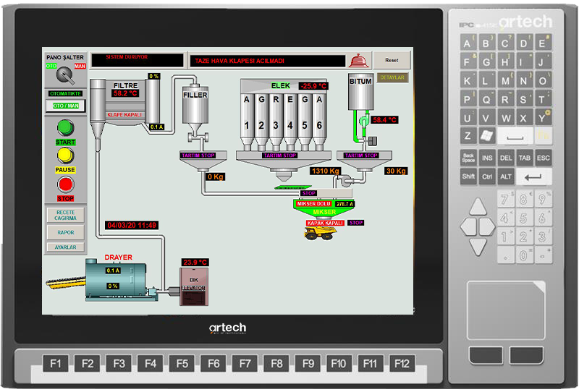This screenshot has height=392, width=579.
Task: Open the AYARLAR settings page
Action: pos(66,247)
